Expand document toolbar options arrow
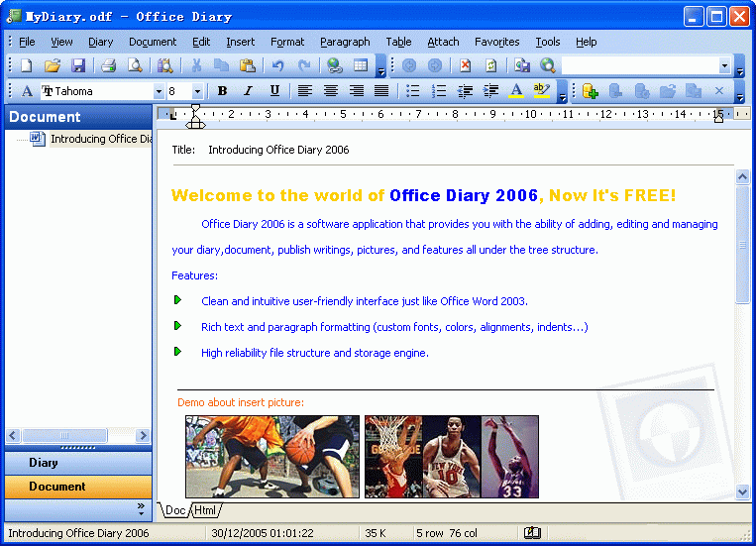756x546 pixels. tap(740, 91)
